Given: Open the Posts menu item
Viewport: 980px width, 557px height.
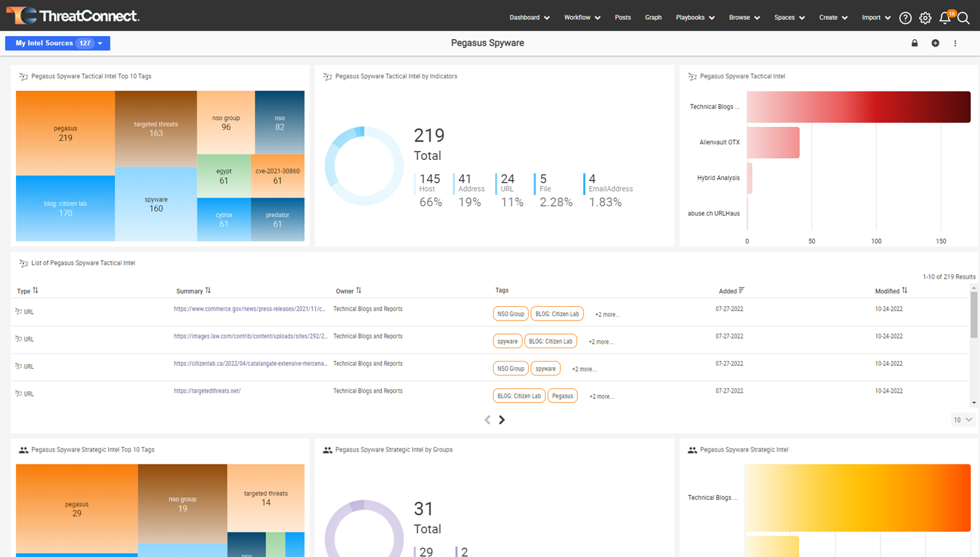Looking at the screenshot, I should [x=623, y=18].
